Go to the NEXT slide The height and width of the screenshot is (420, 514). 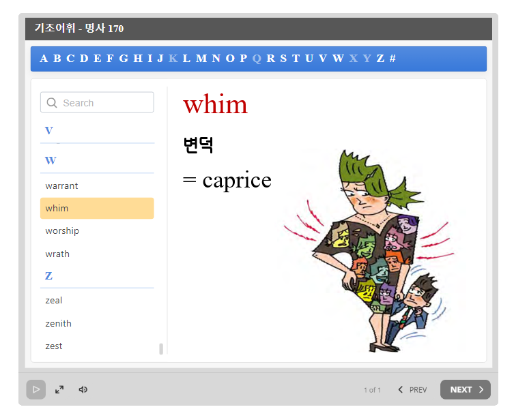(x=465, y=389)
